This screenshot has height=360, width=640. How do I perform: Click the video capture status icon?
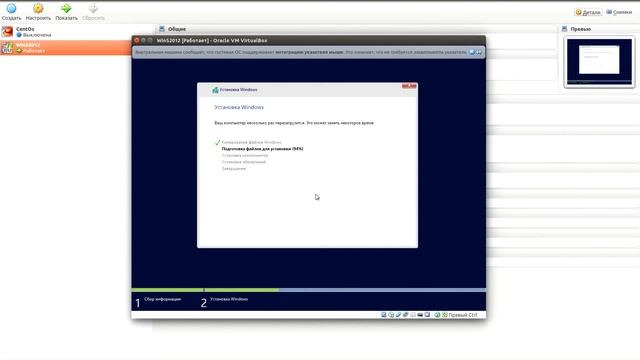(x=427, y=315)
